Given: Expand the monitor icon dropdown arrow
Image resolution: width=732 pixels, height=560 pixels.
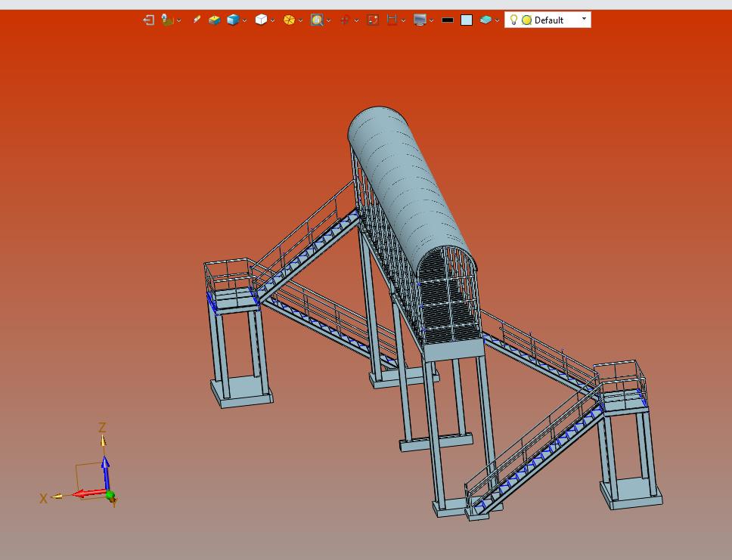Looking at the screenshot, I should pos(431,20).
